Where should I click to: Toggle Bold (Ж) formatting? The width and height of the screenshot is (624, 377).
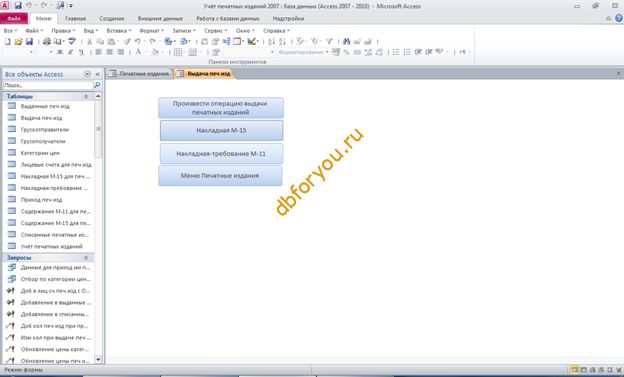click(60, 52)
